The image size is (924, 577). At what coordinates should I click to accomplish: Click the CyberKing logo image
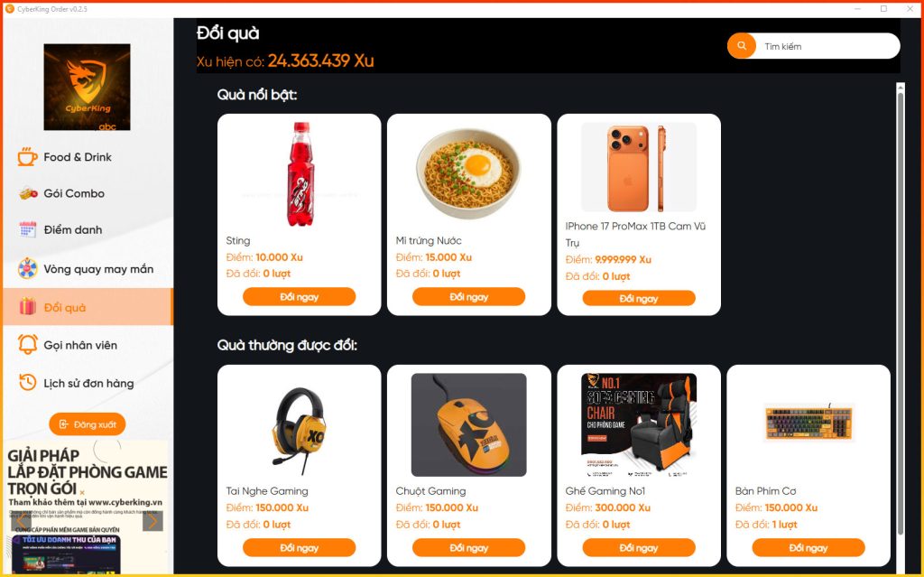[x=87, y=87]
